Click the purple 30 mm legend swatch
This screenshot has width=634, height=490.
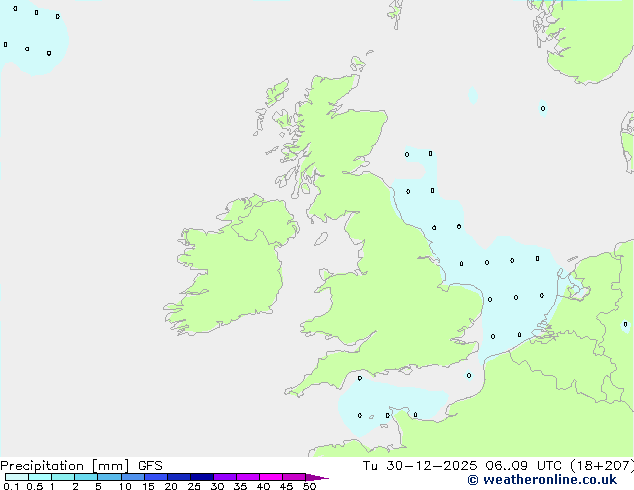click(x=224, y=478)
